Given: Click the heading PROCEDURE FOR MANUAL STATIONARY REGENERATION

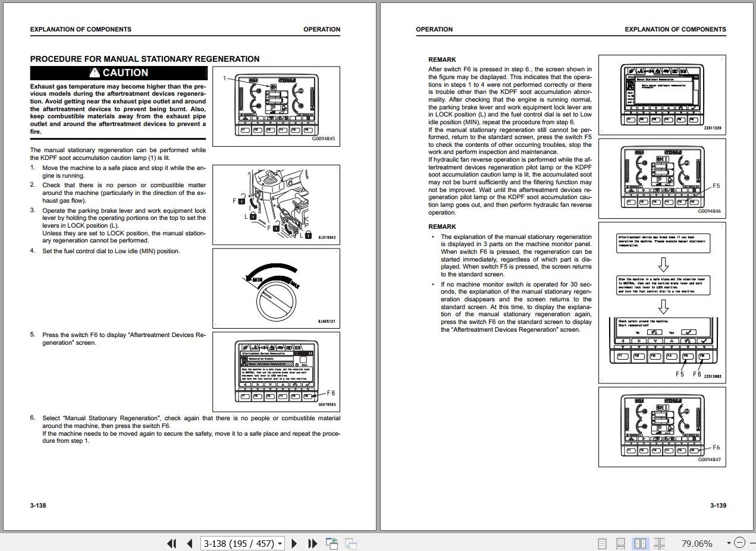Looking at the screenshot, I should point(145,59).
